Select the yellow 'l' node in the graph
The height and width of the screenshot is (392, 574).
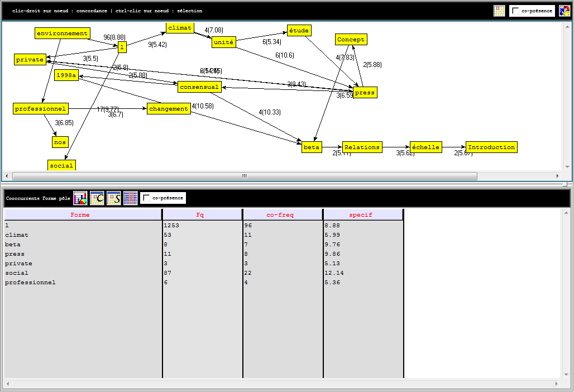[x=122, y=47]
